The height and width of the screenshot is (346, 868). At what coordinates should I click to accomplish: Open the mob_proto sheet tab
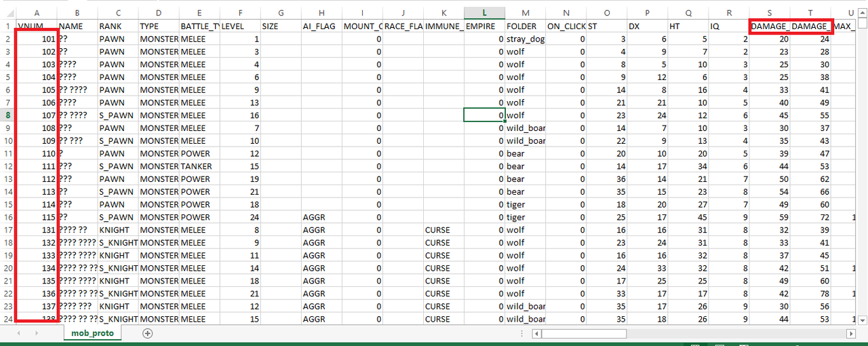[x=92, y=333]
